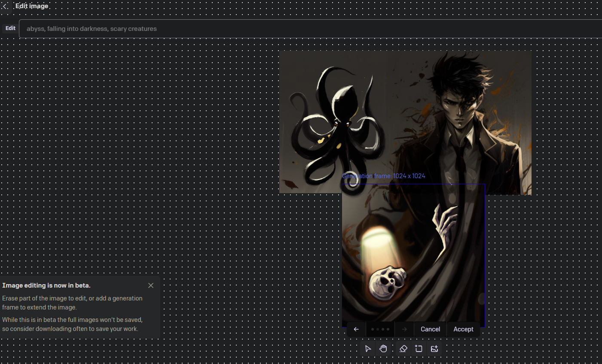The image size is (602, 364).
Task: Click the Generation frame 1024 x 1024 label
Action: pos(383,176)
